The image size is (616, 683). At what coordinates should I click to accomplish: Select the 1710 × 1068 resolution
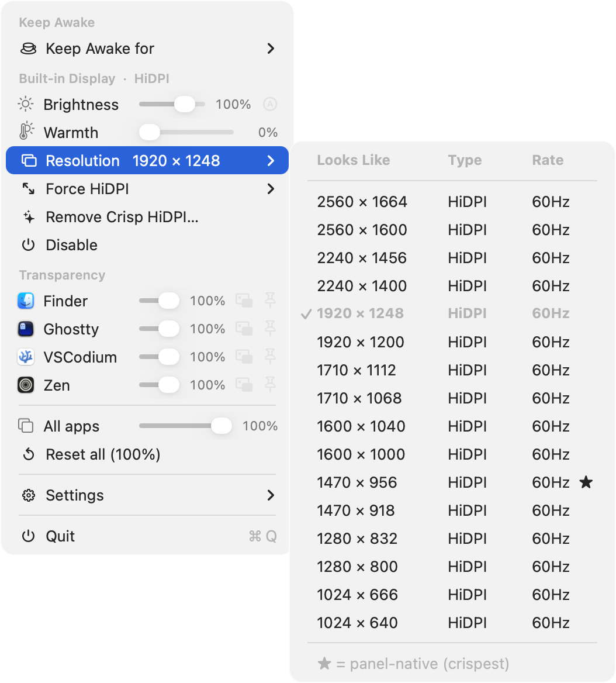point(452,398)
